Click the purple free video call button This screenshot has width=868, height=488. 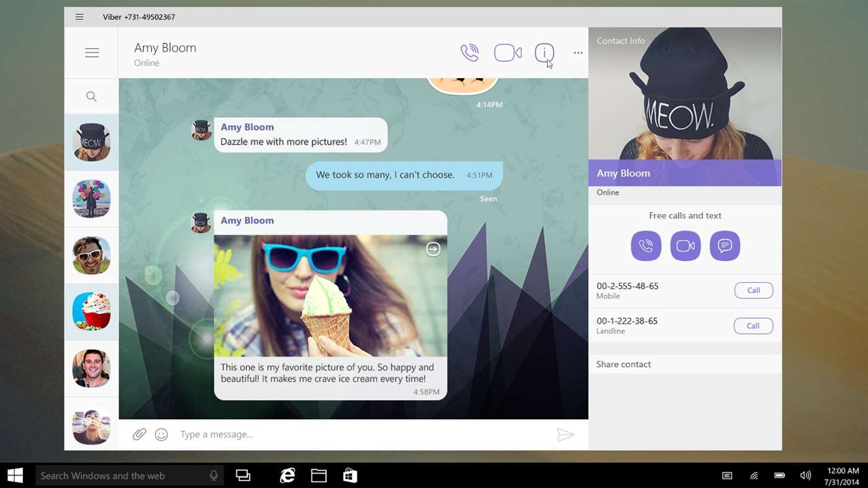(686, 246)
